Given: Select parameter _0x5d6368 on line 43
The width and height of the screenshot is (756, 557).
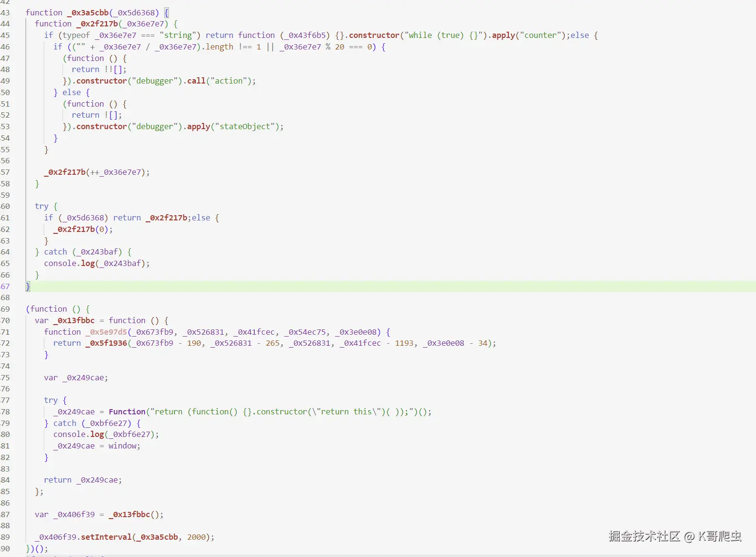Looking at the screenshot, I should click(x=136, y=12).
